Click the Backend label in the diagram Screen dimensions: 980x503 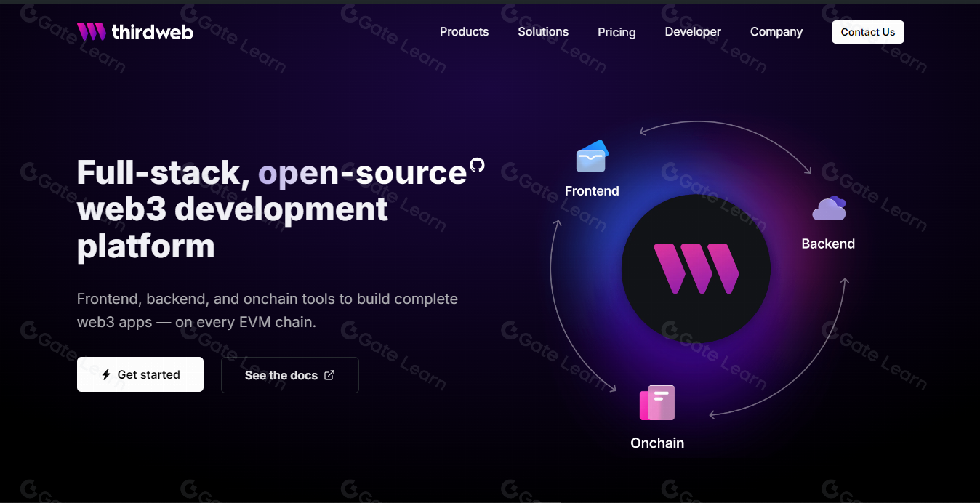pyautogui.click(x=828, y=244)
